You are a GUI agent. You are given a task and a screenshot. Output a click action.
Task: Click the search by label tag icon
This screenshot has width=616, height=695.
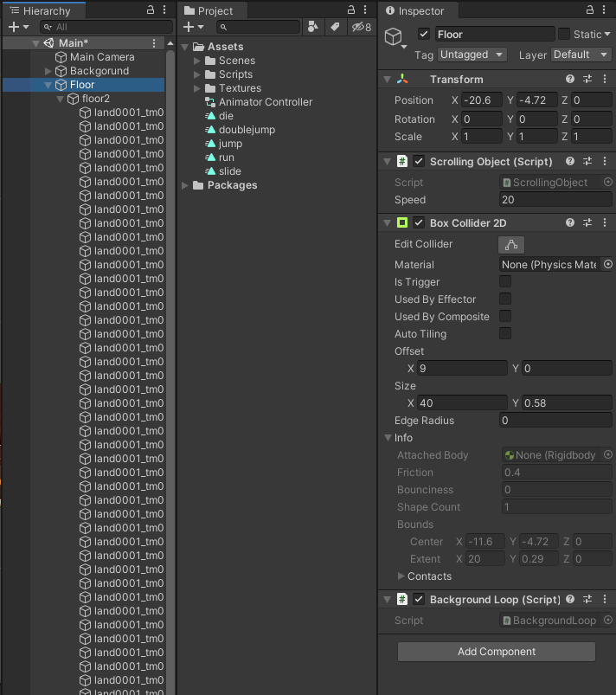335,27
